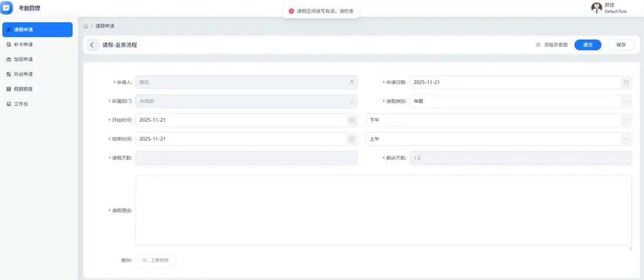The image size is (644, 280).
Task: Open calendar icon for 结束时间
Action: tap(351, 139)
